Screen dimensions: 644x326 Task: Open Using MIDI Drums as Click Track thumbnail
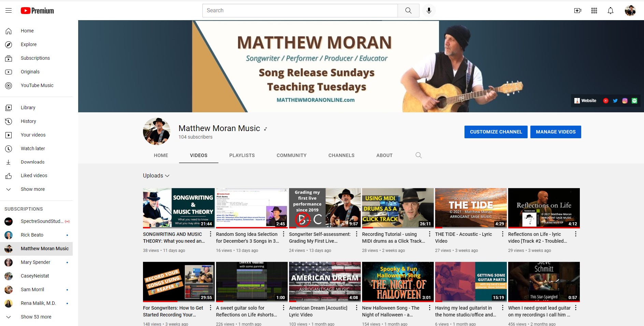click(398, 208)
